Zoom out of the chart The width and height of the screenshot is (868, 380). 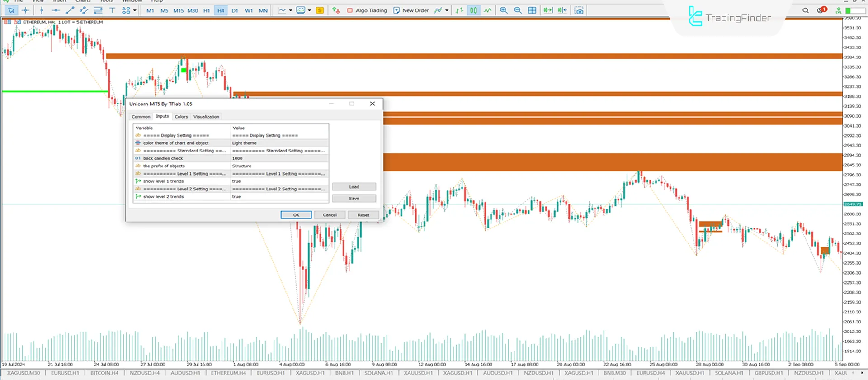pyautogui.click(x=518, y=10)
